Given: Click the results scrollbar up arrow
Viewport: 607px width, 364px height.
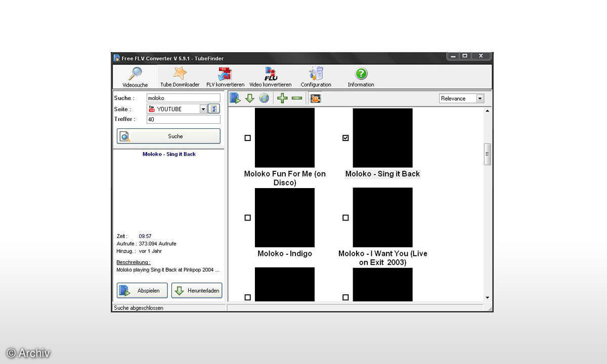Looking at the screenshot, I should click(x=488, y=110).
